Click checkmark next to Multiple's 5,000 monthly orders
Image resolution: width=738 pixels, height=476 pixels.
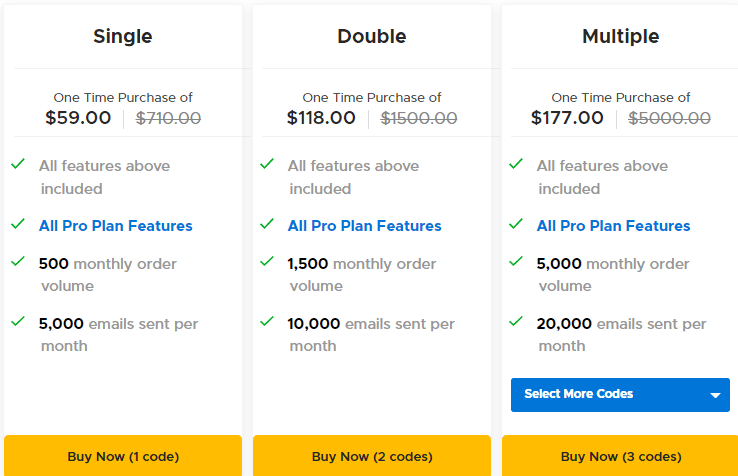(x=516, y=262)
